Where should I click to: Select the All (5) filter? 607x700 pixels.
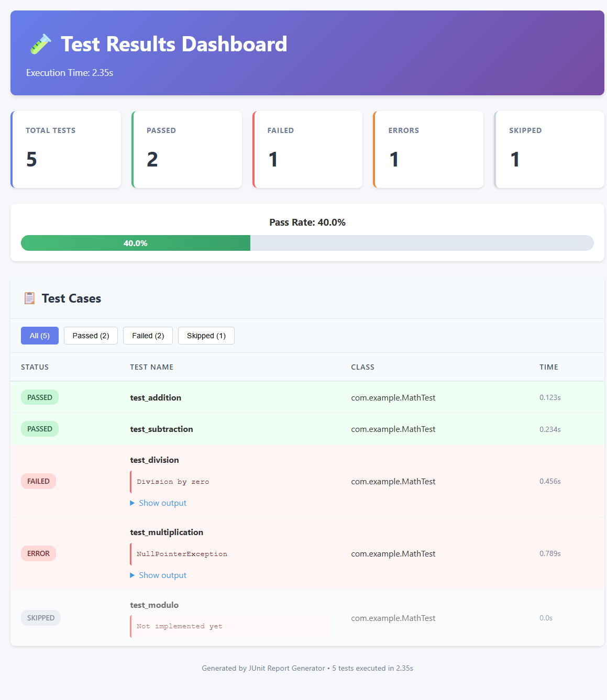tap(40, 336)
